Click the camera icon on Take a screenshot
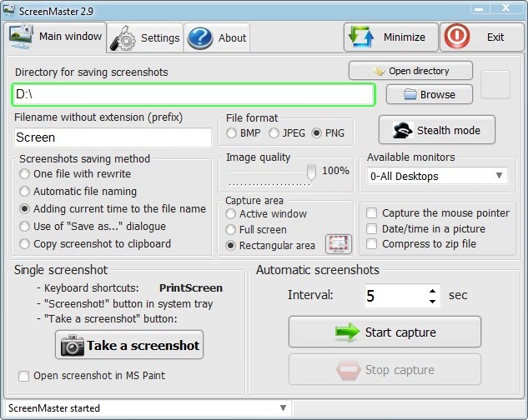Screen dimensions: 528x420 coord(72,345)
